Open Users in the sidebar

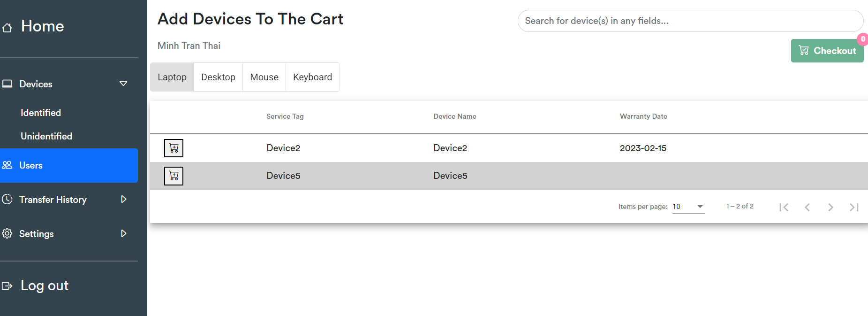click(69, 165)
